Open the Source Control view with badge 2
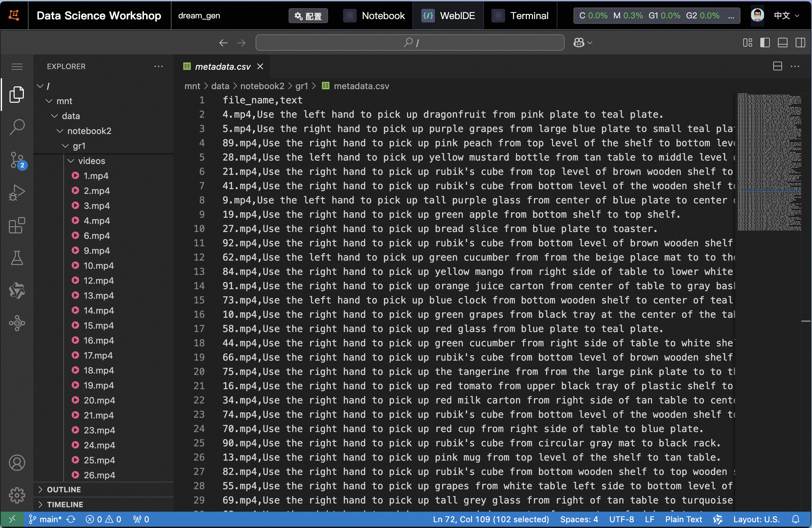 (17, 160)
